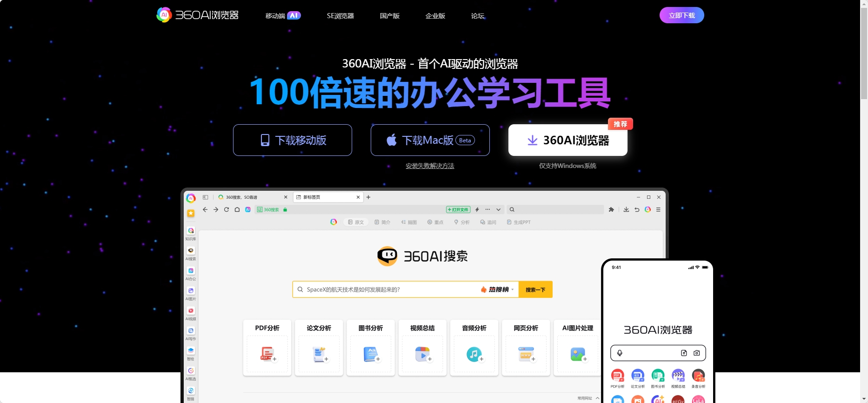868x403 pixels.
Task: Click the downloads icon in mock toolbar
Action: 626,209
